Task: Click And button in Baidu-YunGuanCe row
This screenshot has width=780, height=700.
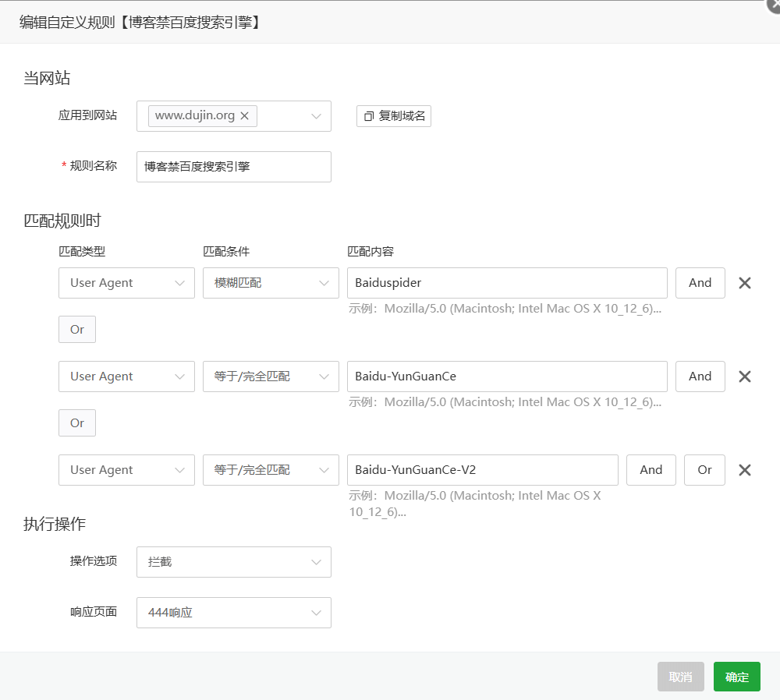Action: [x=700, y=377]
